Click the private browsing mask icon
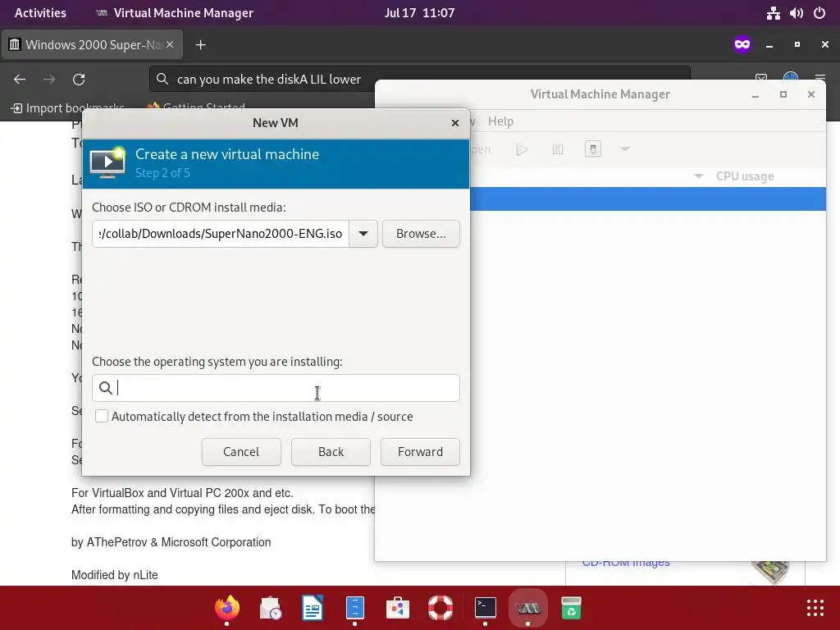 (x=742, y=44)
